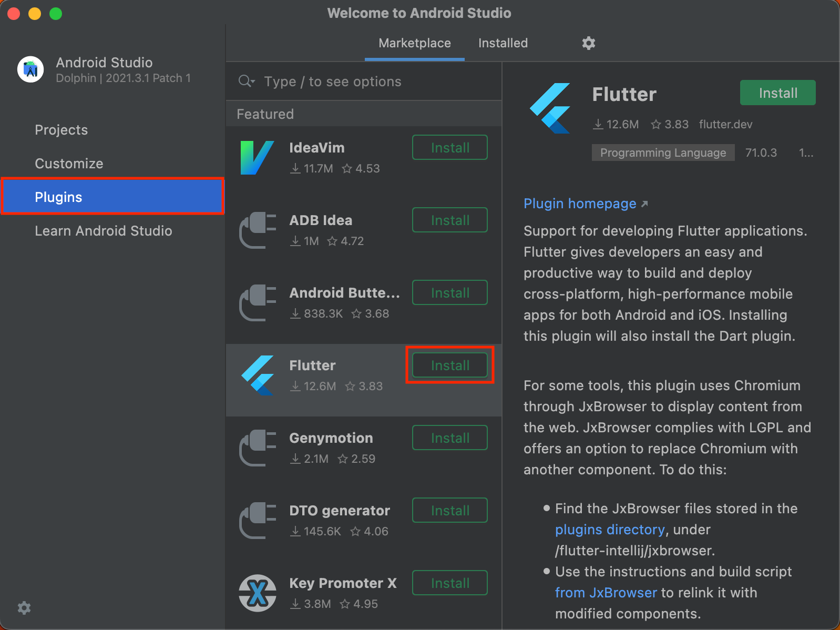Click the IdeaVim plugin name
Image resolution: width=840 pixels, height=630 pixels.
coord(317,148)
